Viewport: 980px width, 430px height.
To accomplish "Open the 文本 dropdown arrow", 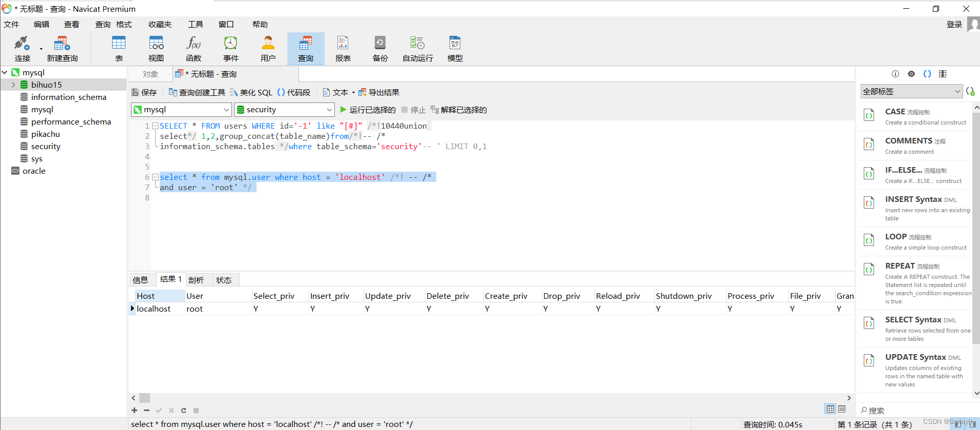I will pos(353,93).
